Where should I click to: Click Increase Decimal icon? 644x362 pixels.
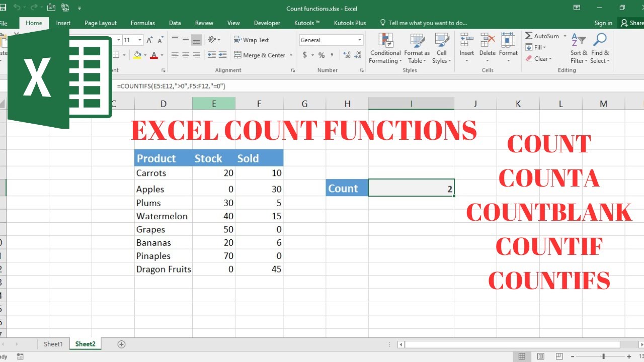click(x=346, y=55)
